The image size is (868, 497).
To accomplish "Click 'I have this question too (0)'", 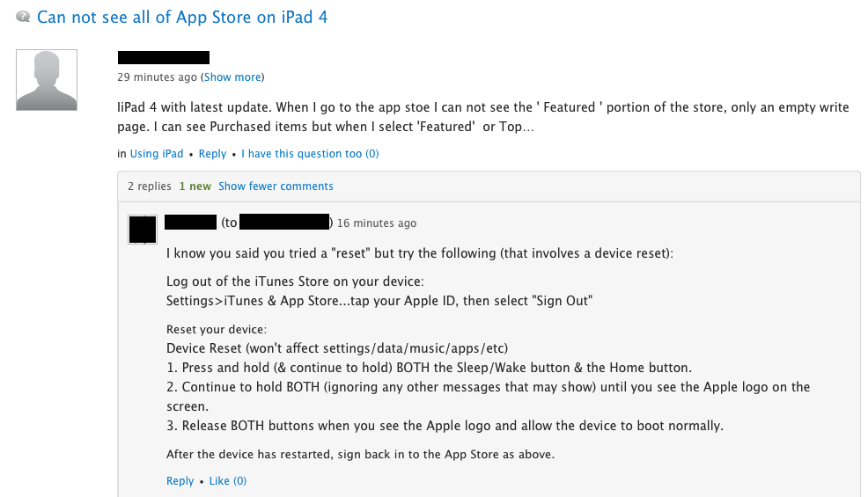I will [x=310, y=154].
